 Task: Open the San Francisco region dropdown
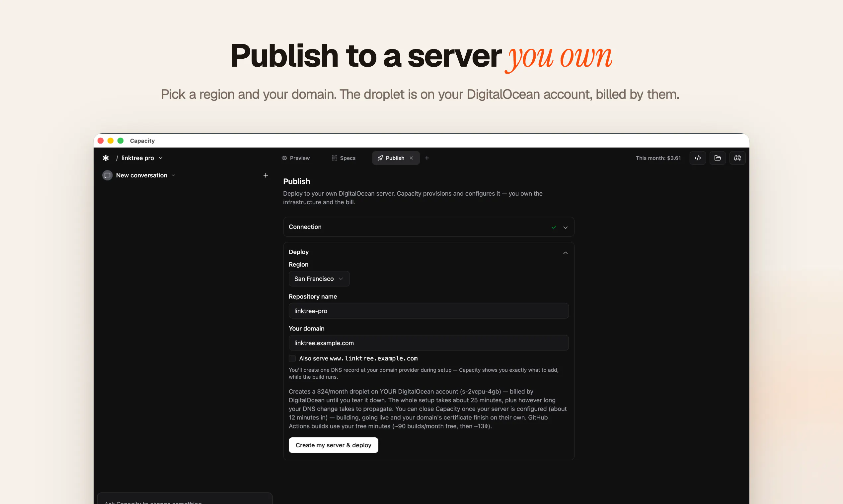(319, 279)
